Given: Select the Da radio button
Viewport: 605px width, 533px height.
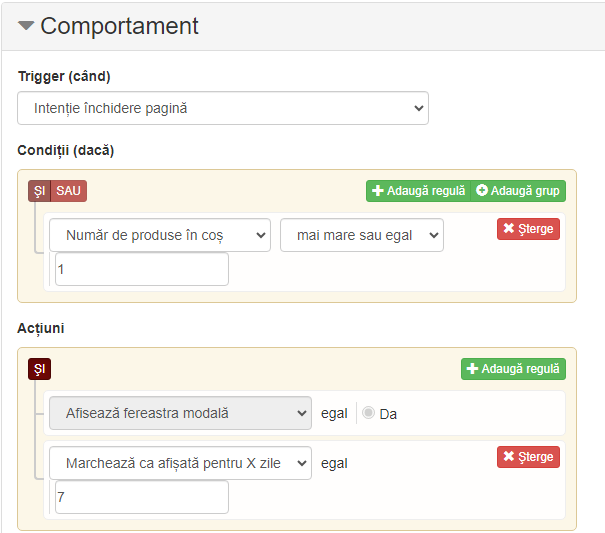Looking at the screenshot, I should pos(368,413).
